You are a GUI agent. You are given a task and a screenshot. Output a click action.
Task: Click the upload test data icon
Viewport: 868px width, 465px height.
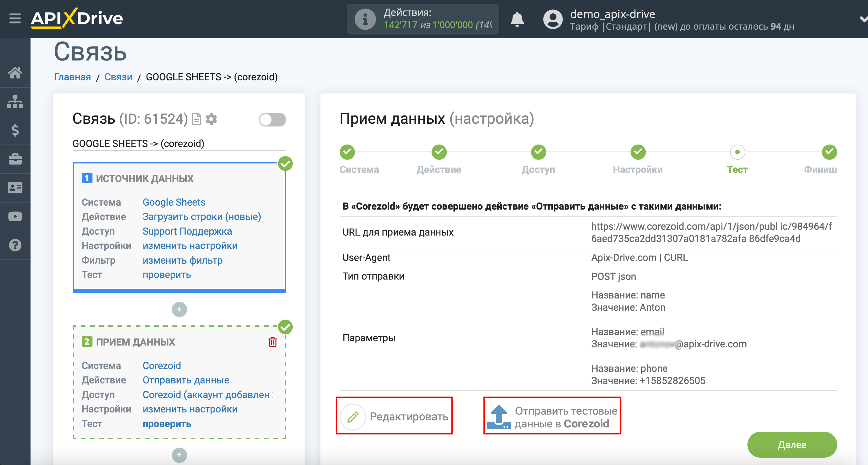pyautogui.click(x=499, y=417)
